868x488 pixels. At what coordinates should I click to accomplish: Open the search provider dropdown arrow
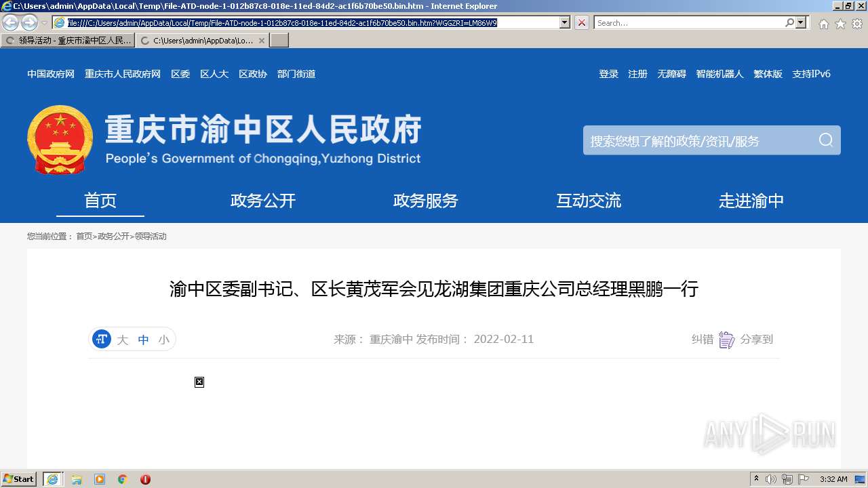coord(802,22)
